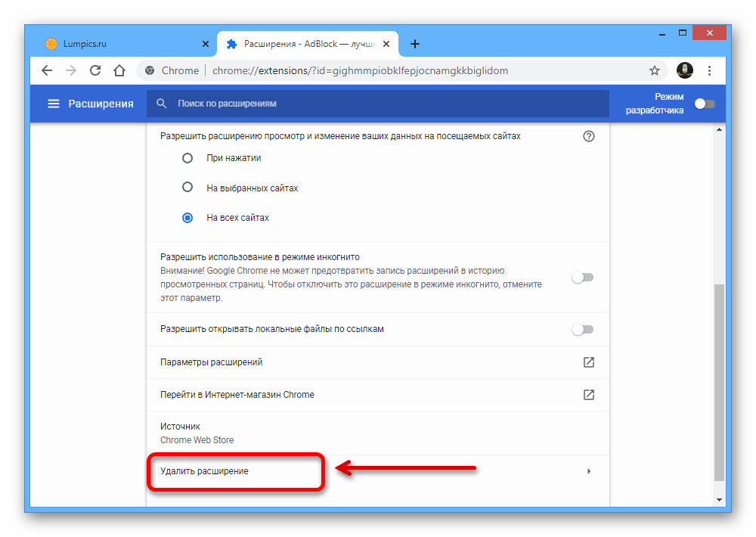The width and height of the screenshot is (756, 537).
Task: Open the Chrome three-dot menu
Action: 709,71
